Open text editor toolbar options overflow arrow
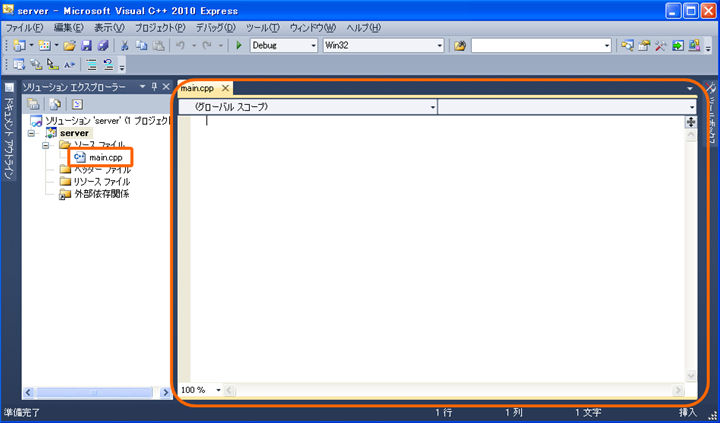This screenshot has height=423, width=720. point(122,67)
